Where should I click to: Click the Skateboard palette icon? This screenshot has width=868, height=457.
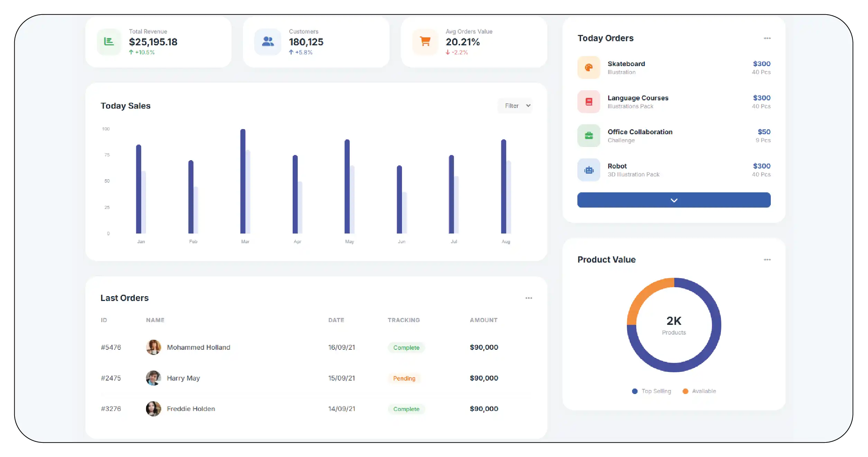click(589, 67)
